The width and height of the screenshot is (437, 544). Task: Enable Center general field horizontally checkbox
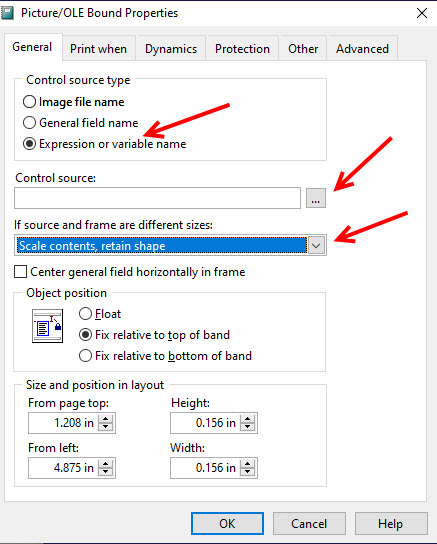click(20, 272)
